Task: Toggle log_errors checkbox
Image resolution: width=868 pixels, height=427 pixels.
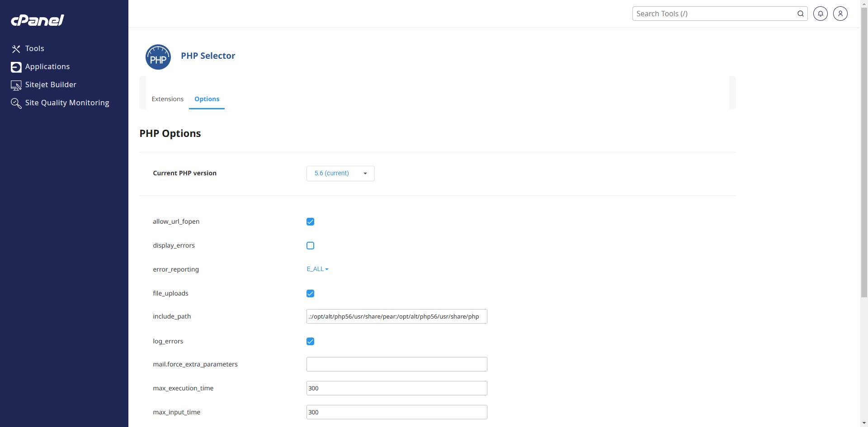Action: (310, 341)
